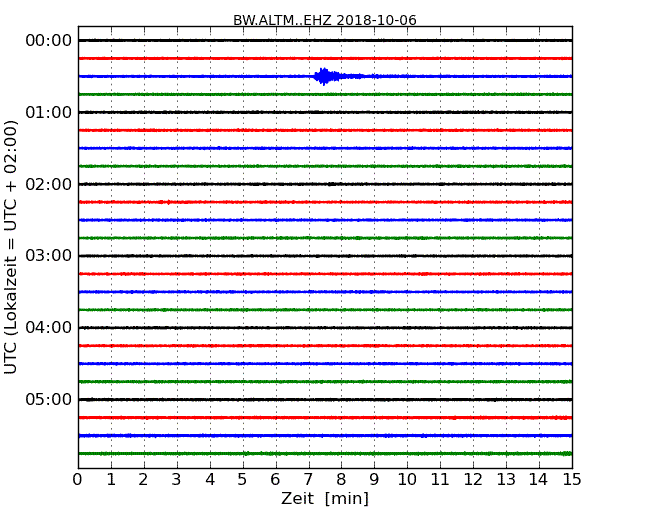The height and width of the screenshot is (520, 650).
Task: Click the 01:00 time label
Action: click(x=49, y=112)
